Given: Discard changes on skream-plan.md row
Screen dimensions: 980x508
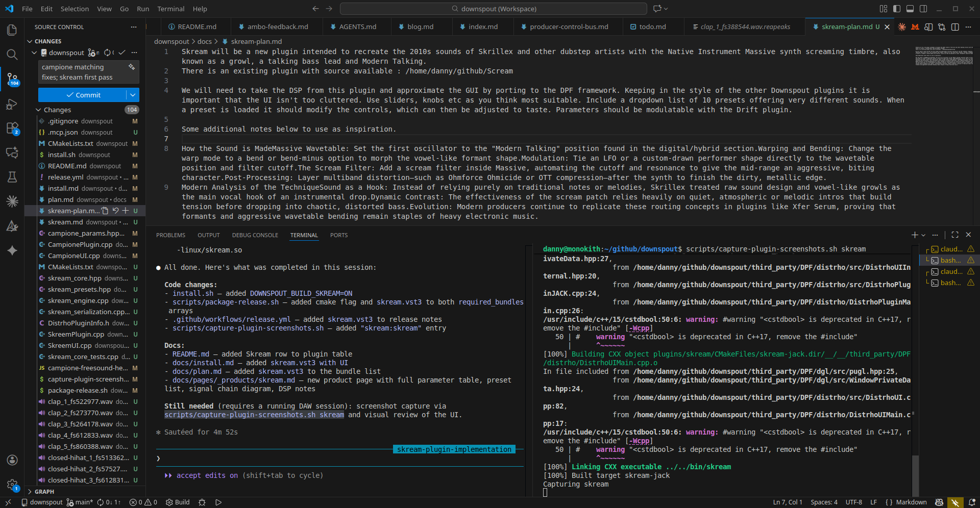Looking at the screenshot, I should click(115, 211).
